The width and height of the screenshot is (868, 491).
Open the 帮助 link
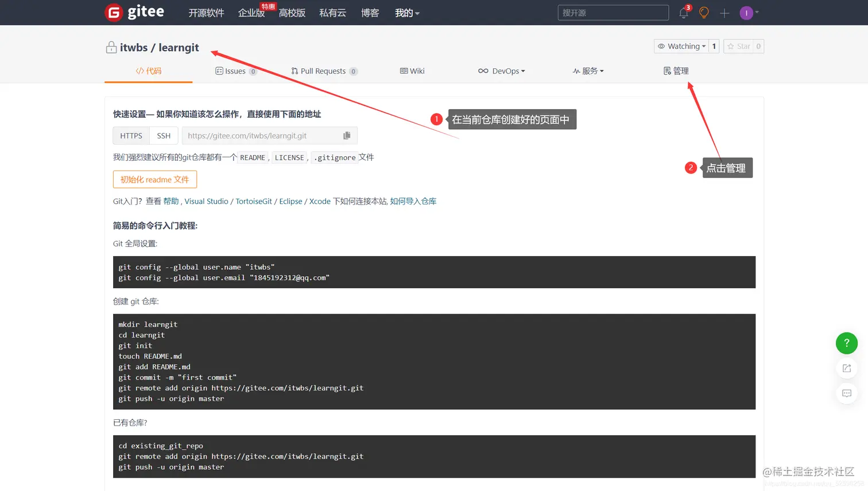click(171, 201)
